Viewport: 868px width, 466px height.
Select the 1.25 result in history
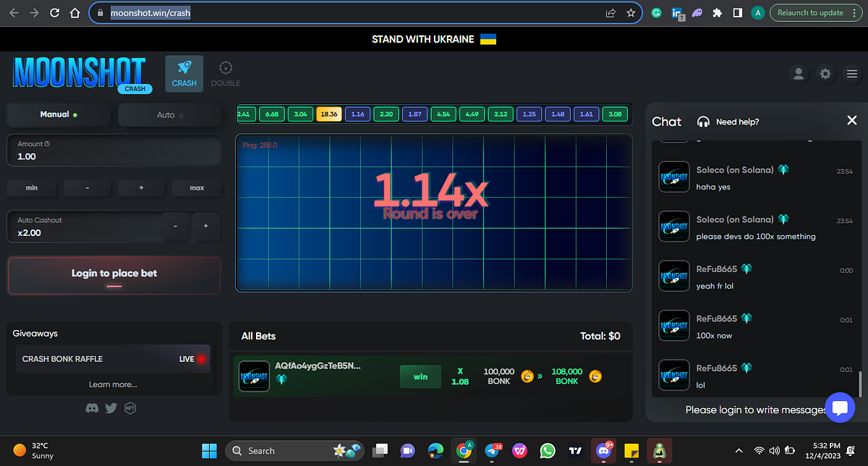pyautogui.click(x=529, y=114)
